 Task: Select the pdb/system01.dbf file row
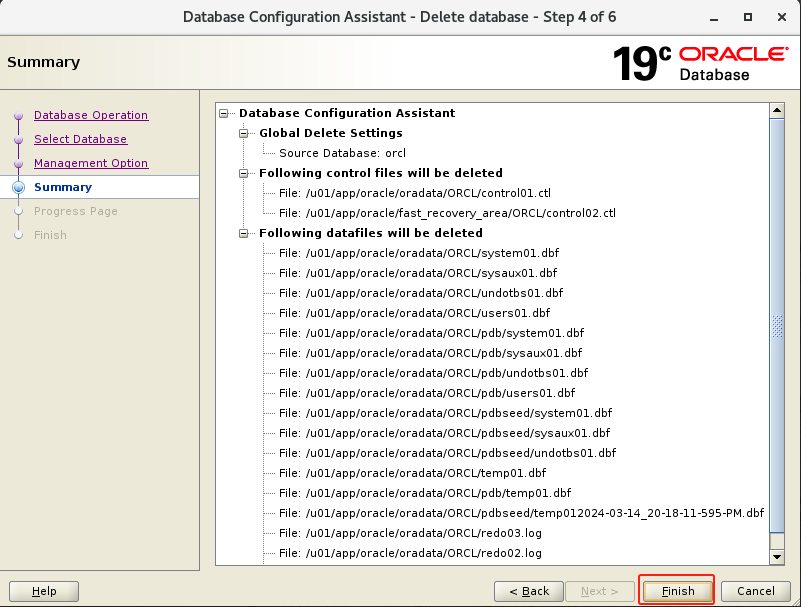pyautogui.click(x=432, y=333)
